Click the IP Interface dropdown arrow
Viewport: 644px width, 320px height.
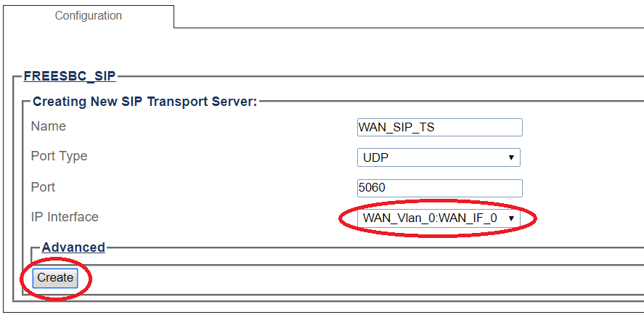(511, 218)
